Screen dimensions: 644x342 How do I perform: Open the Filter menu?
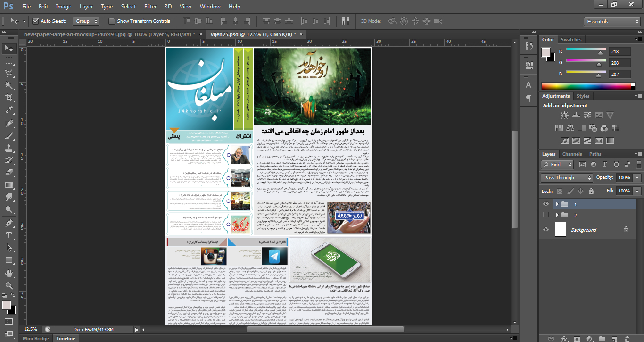click(x=150, y=7)
